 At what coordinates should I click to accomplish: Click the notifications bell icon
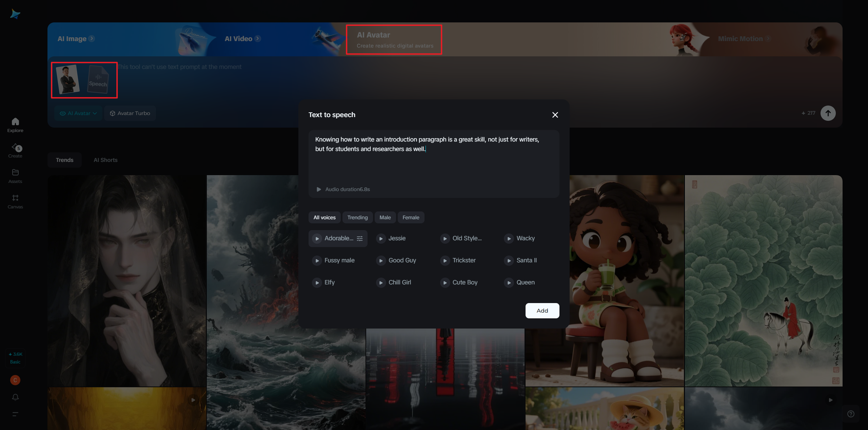coord(15,397)
